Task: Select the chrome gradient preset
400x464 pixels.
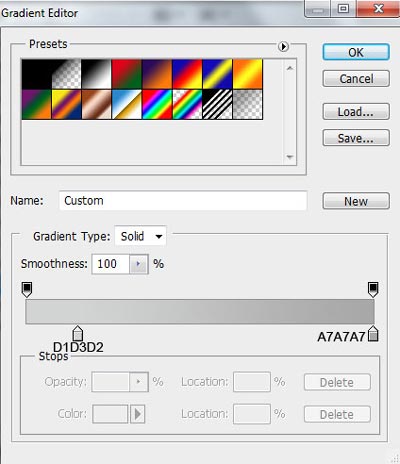Action: point(127,104)
